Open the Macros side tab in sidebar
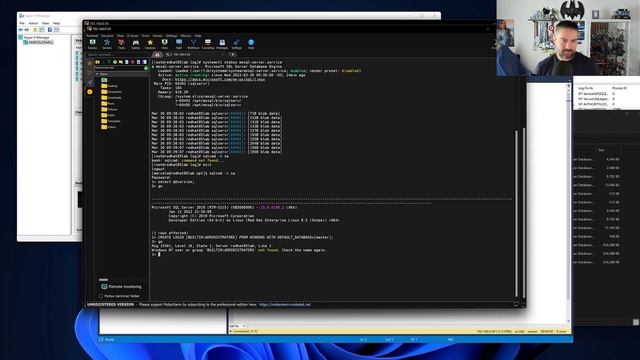Screen dimensions: 640x360 [90, 82]
